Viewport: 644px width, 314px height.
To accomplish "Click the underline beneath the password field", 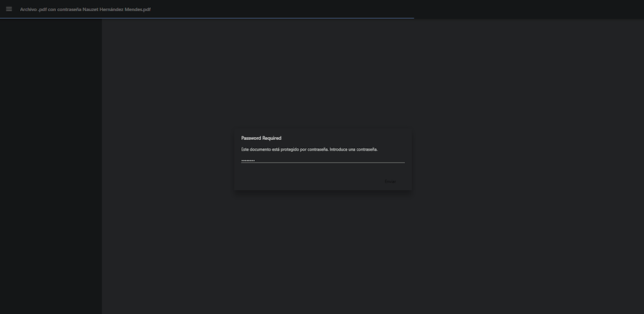I will click(323, 163).
